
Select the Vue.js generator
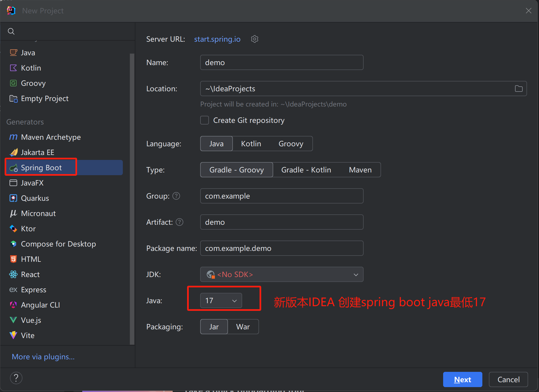tap(31, 320)
